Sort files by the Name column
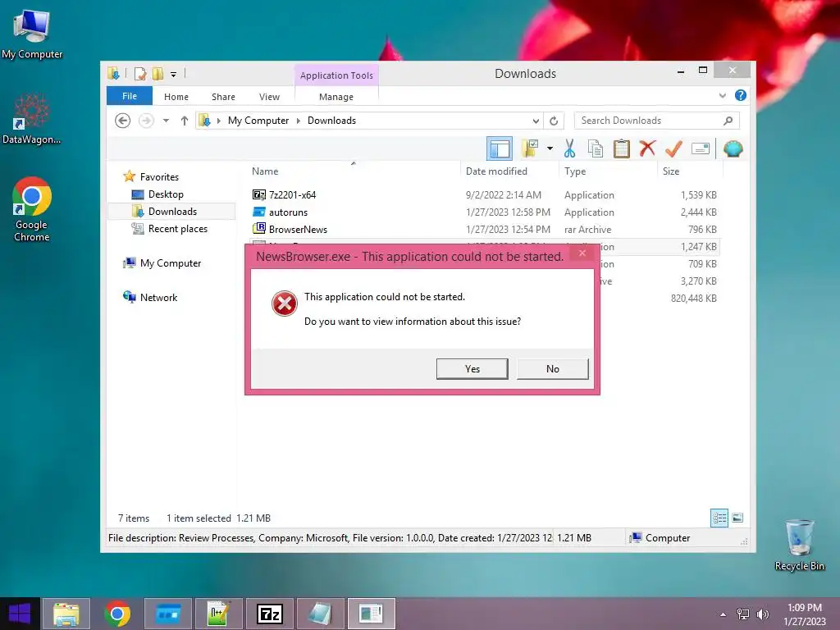Viewport: 840px width, 630px height. coord(265,171)
